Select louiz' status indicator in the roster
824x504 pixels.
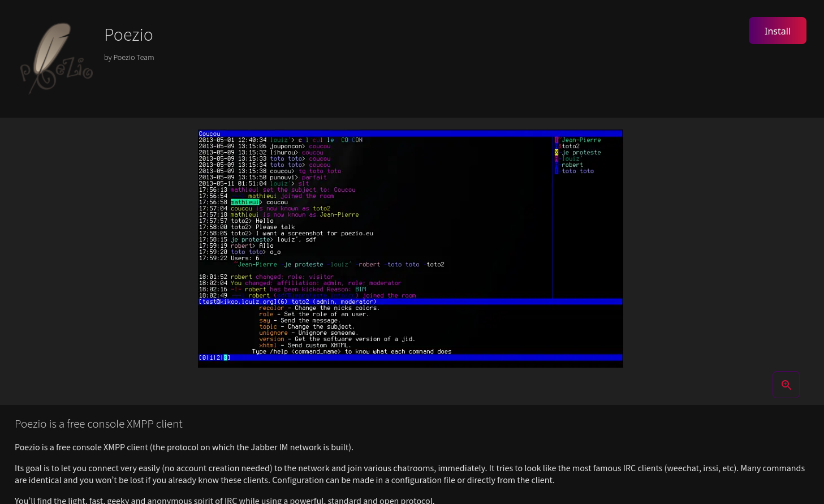point(556,158)
